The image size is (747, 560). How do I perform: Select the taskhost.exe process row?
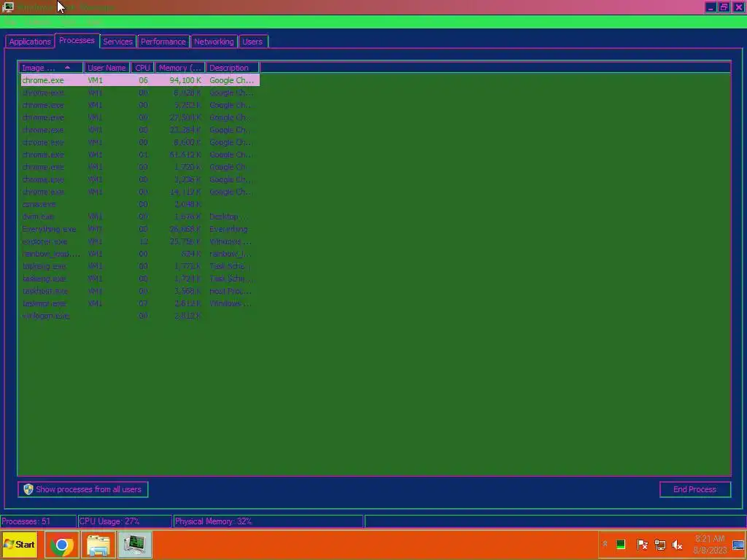[x=140, y=290]
